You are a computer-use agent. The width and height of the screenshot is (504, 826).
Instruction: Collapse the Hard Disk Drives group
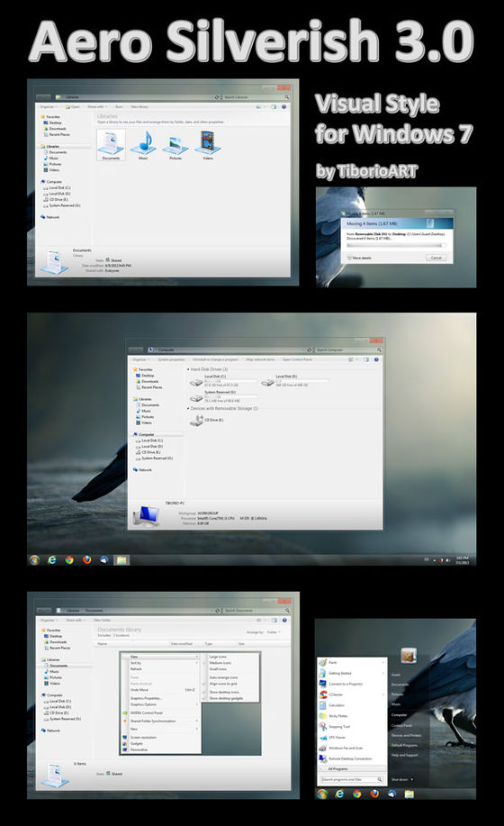(x=188, y=370)
